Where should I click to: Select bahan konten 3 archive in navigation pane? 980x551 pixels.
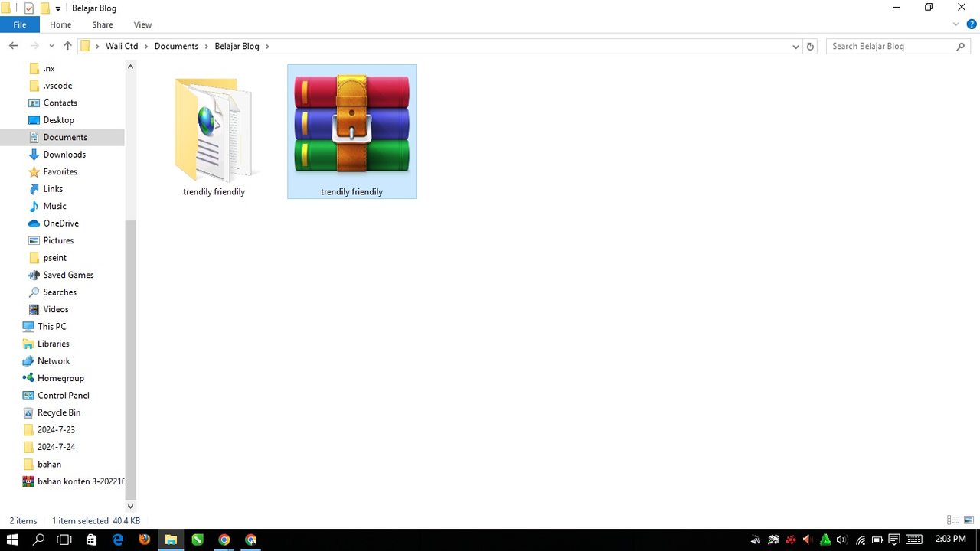point(80,481)
